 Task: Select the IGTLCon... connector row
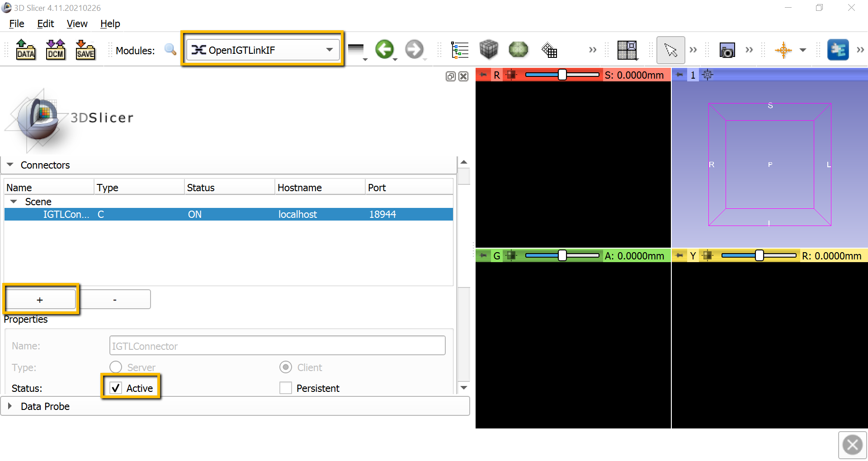229,214
